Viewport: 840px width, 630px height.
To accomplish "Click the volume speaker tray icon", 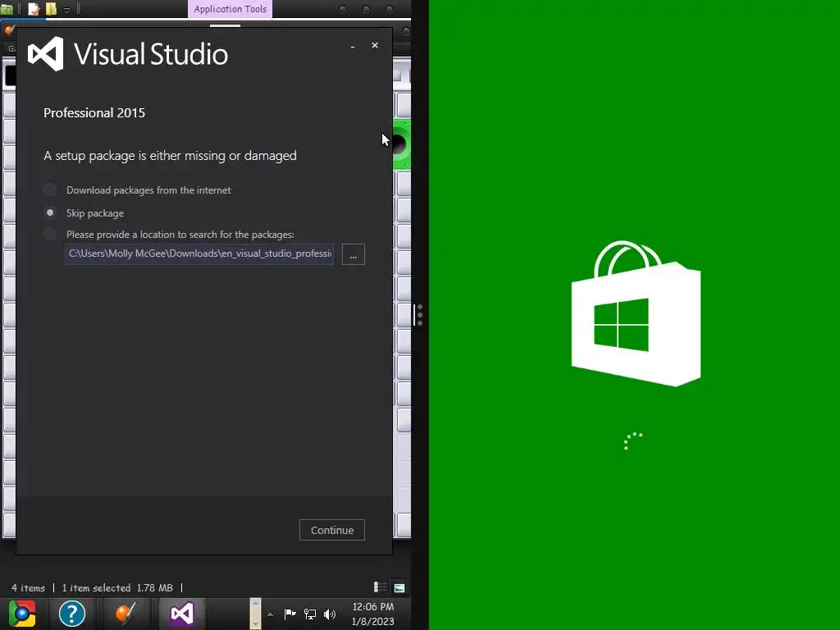I will (330, 614).
